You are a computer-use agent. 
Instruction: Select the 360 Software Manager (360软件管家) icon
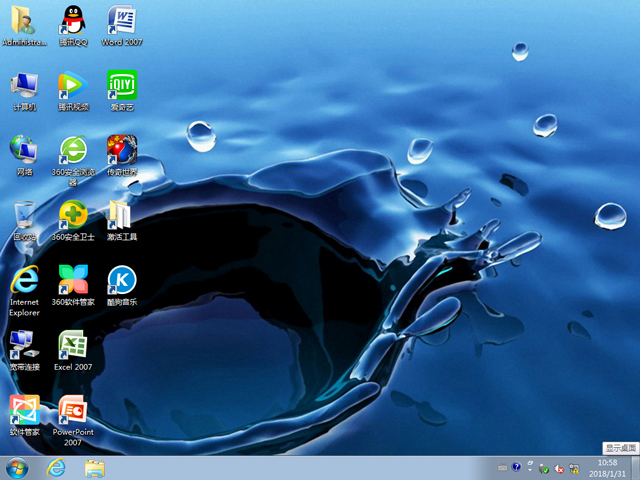(x=72, y=280)
